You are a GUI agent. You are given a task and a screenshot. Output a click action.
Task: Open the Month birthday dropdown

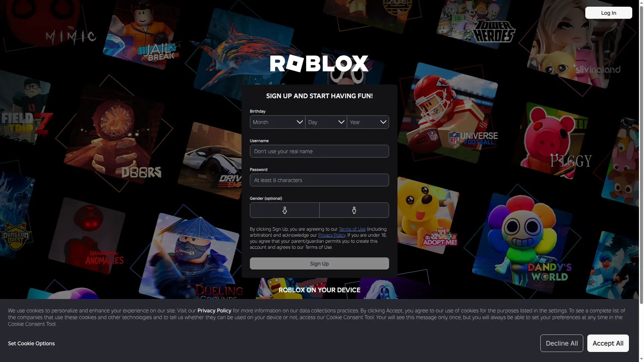(277, 122)
